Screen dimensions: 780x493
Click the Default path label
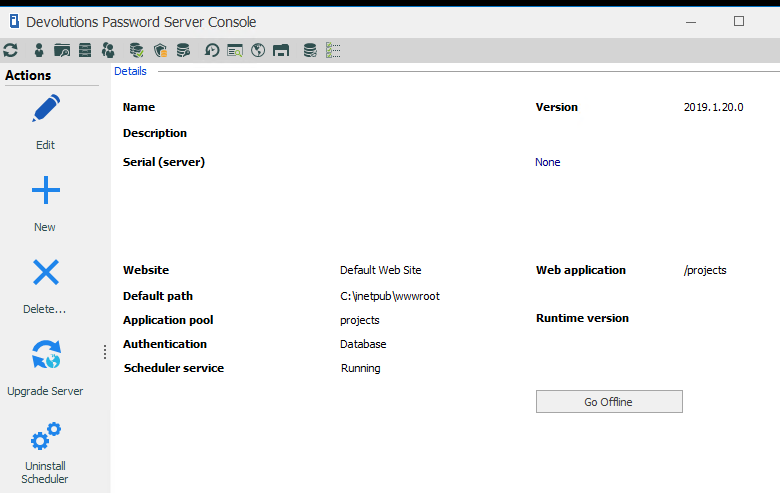(x=158, y=296)
